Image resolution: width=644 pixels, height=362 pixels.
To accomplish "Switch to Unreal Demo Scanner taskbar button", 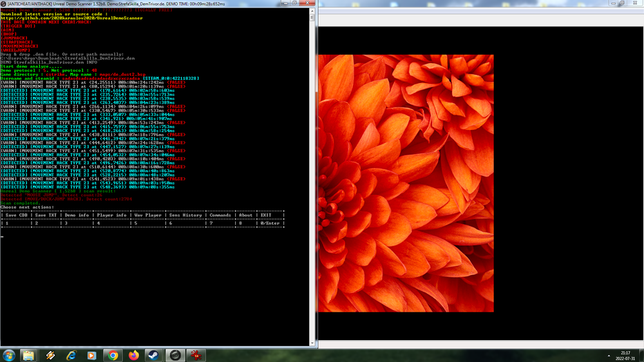I will point(175,356).
